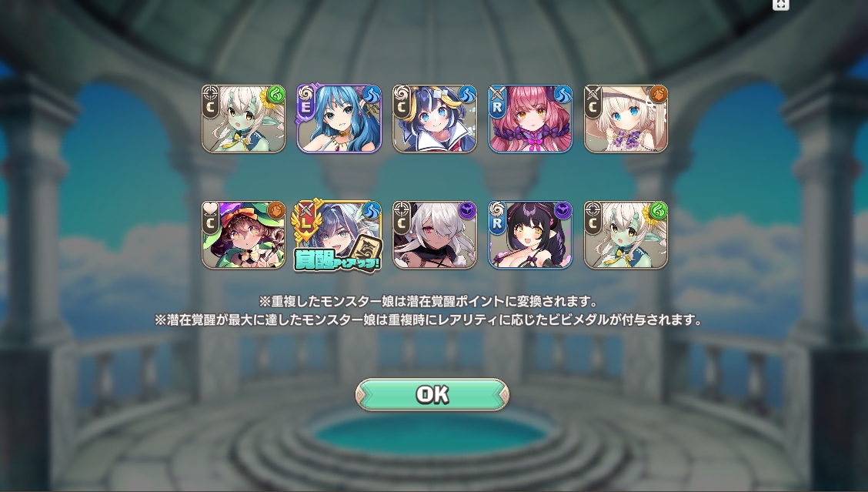This screenshot has height=492, width=868.
Task: Click the purple dark element icon on eyepatch card
Action: 467,210
